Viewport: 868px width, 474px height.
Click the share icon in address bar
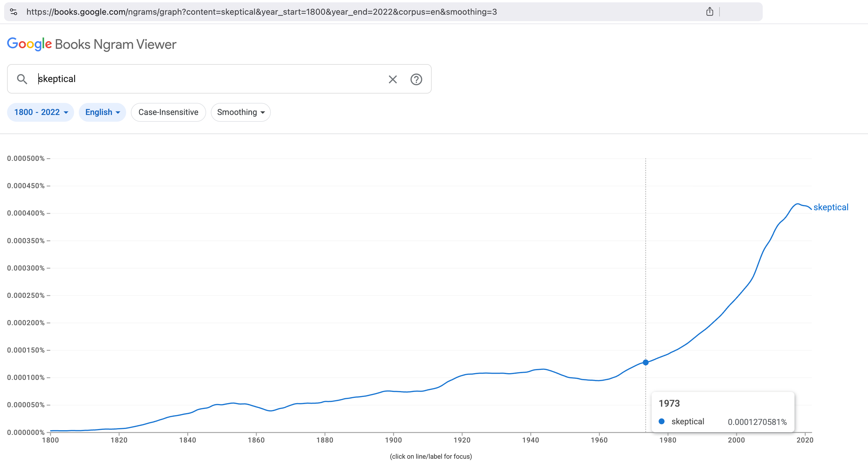[710, 12]
